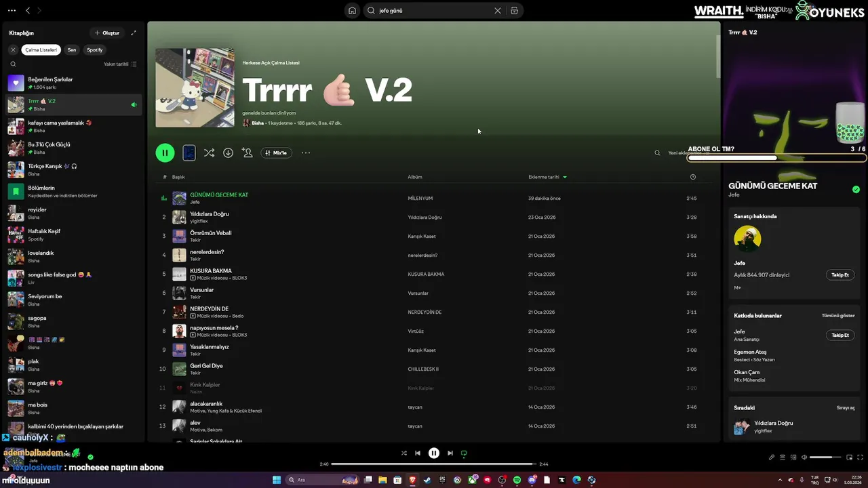Skip to the next track

click(450, 453)
